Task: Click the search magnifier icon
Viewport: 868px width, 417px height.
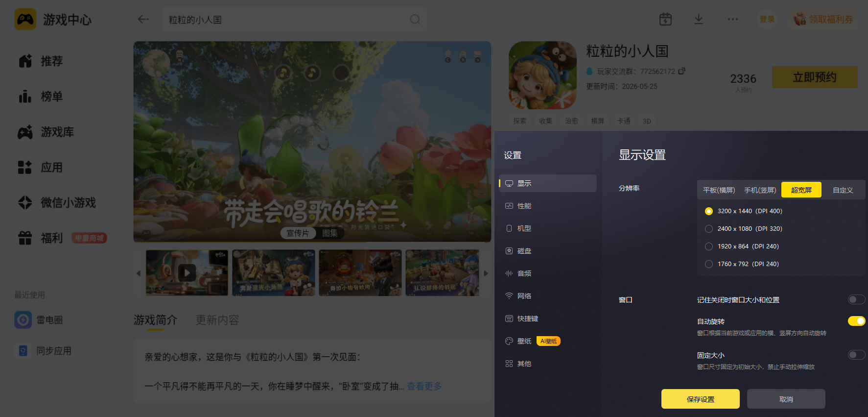Action: [x=415, y=19]
